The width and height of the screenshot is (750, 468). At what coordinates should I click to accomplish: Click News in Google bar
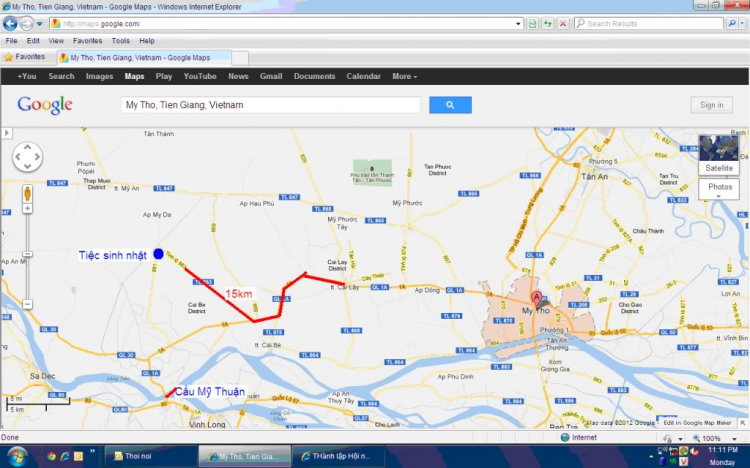[238, 76]
